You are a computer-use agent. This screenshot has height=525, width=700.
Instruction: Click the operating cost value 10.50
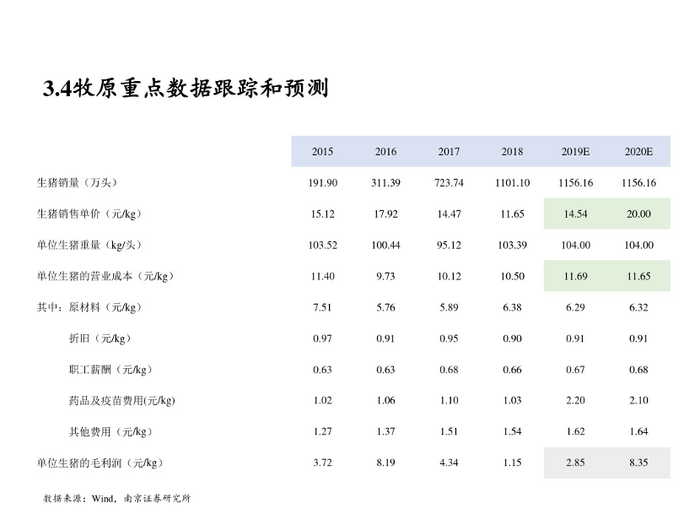(x=512, y=276)
